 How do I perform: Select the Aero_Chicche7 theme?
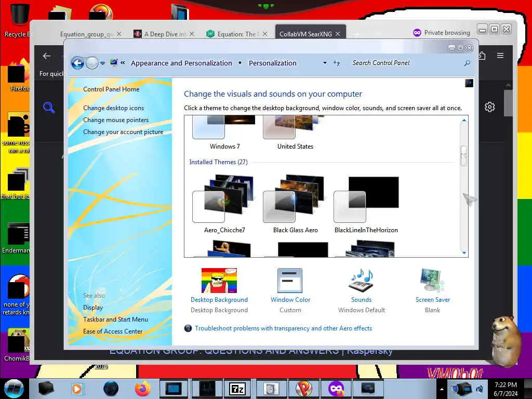(224, 204)
